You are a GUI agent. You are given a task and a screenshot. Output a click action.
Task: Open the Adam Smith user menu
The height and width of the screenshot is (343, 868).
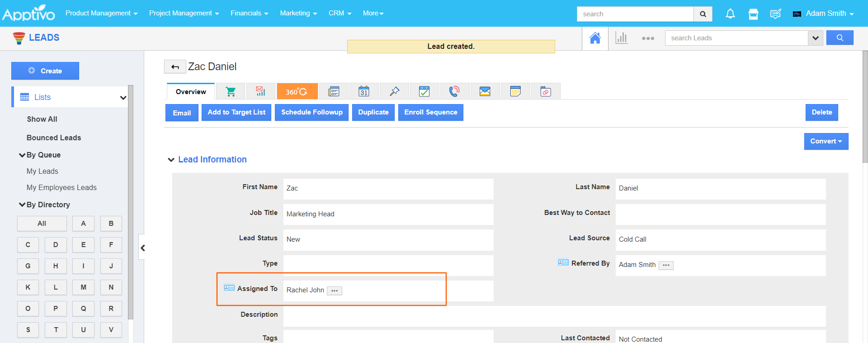coord(823,14)
